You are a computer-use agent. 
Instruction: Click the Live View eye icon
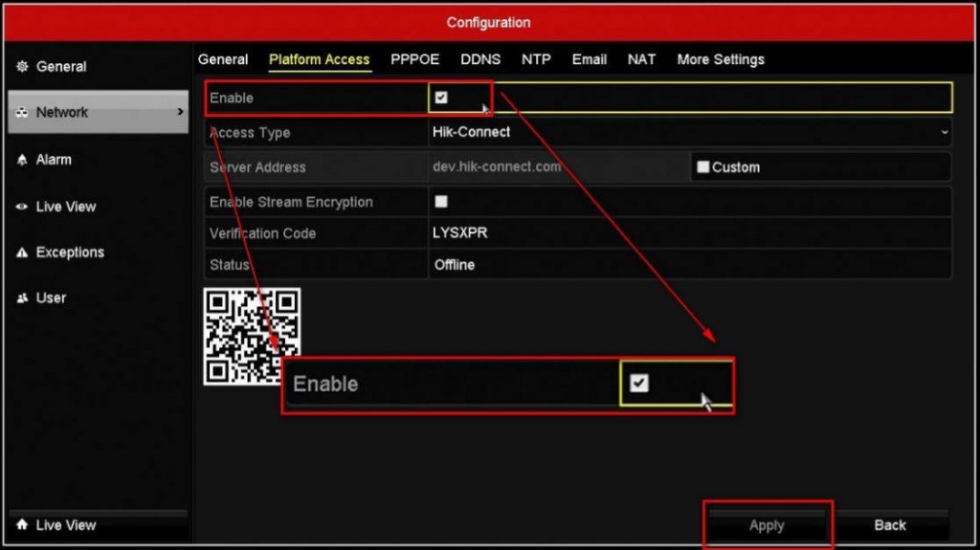pos(22,207)
